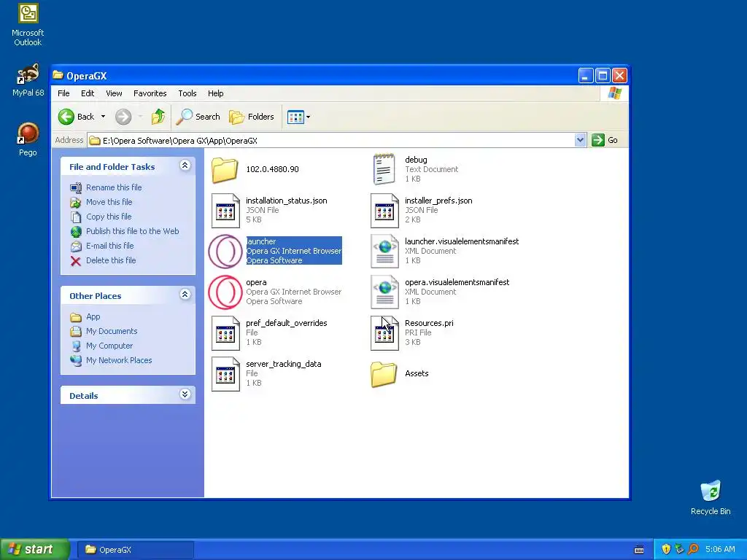Click the Start button
This screenshot has width=747, height=560.
tap(34, 550)
